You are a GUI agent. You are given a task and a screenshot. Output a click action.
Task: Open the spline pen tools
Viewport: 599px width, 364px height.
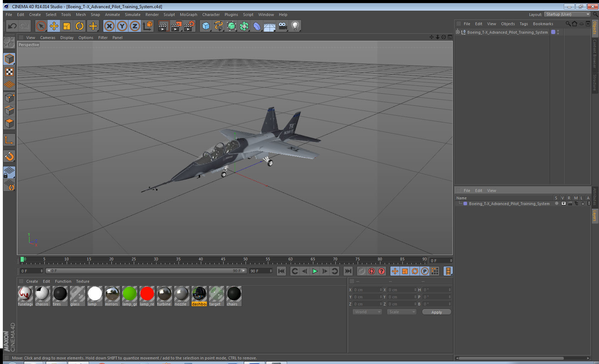pyautogui.click(x=219, y=26)
